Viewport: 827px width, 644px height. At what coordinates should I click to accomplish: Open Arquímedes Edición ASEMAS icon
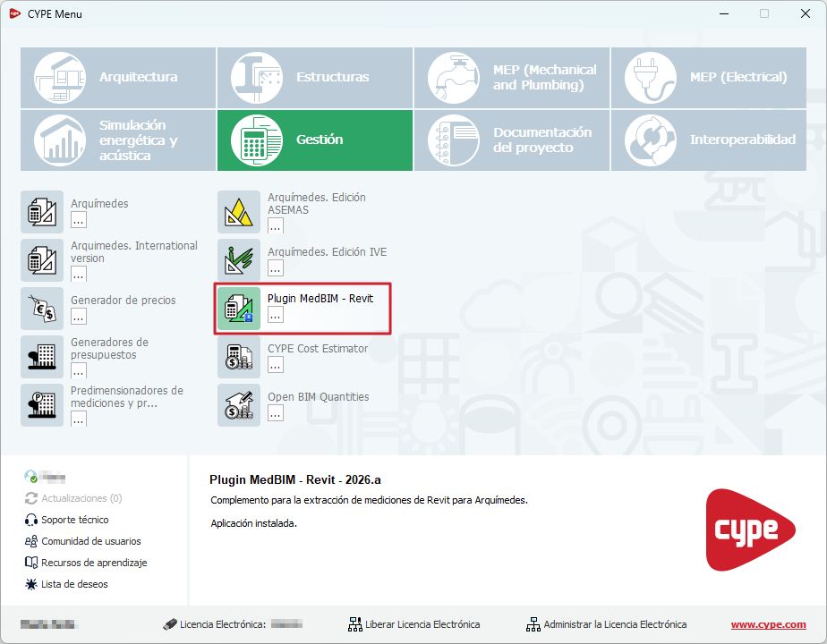(x=239, y=212)
